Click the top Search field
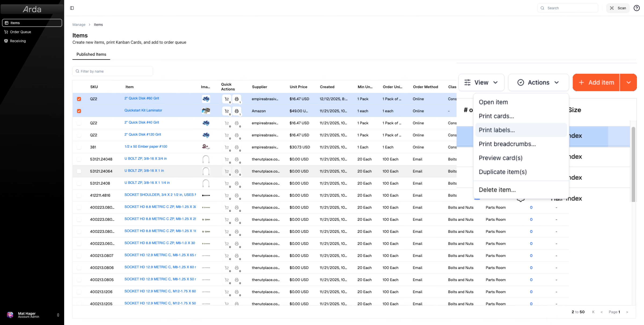The height and width of the screenshot is (325, 644). tap(568, 8)
